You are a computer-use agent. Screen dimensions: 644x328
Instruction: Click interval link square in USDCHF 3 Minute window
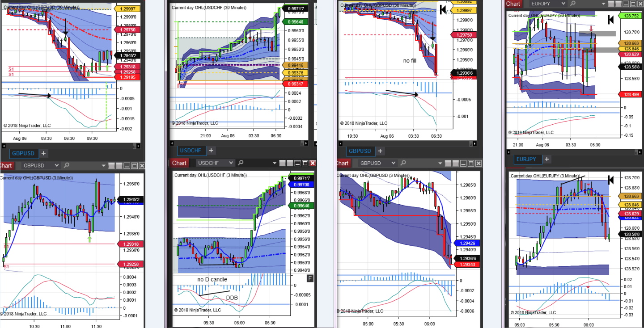tap(290, 163)
